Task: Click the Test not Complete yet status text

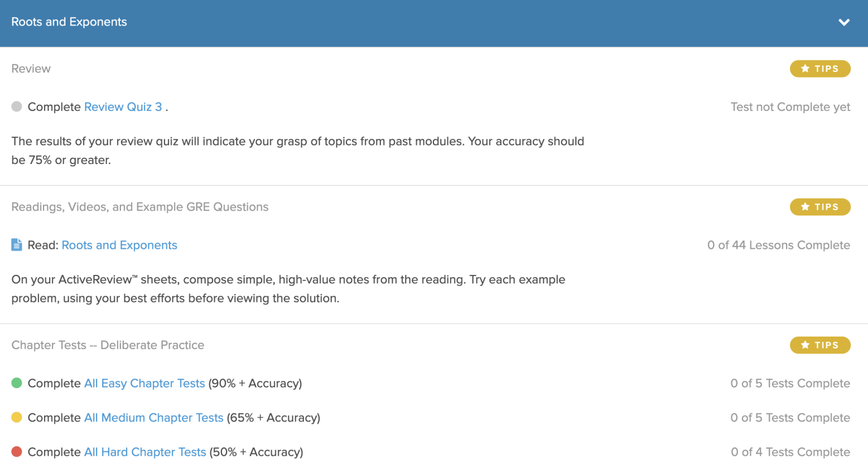Action: coord(790,106)
